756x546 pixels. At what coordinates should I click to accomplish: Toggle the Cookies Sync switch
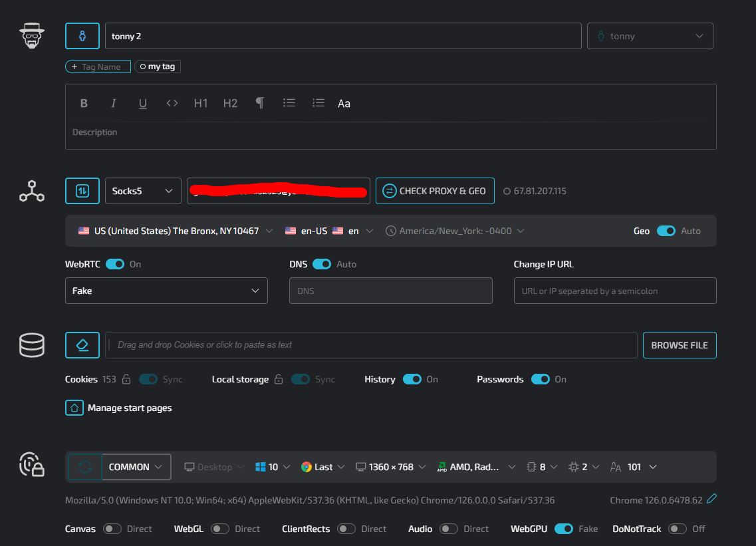(x=148, y=379)
